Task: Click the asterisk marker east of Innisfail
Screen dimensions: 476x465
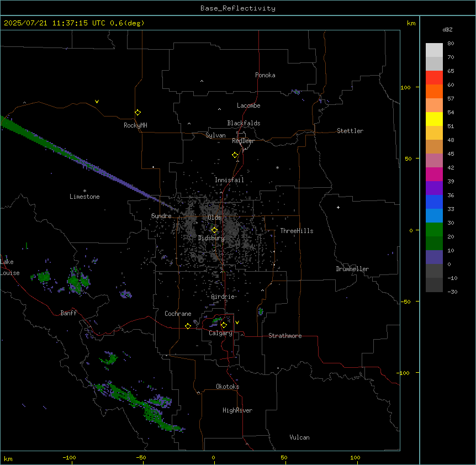Action: click(277, 167)
